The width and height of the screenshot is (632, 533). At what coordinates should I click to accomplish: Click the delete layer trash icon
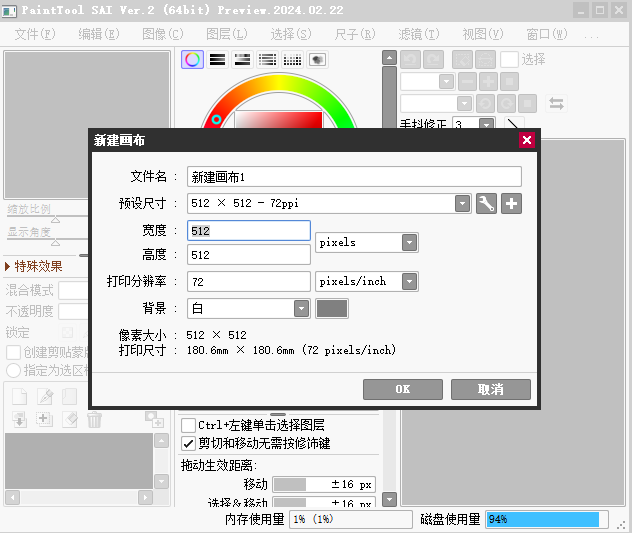(95, 419)
